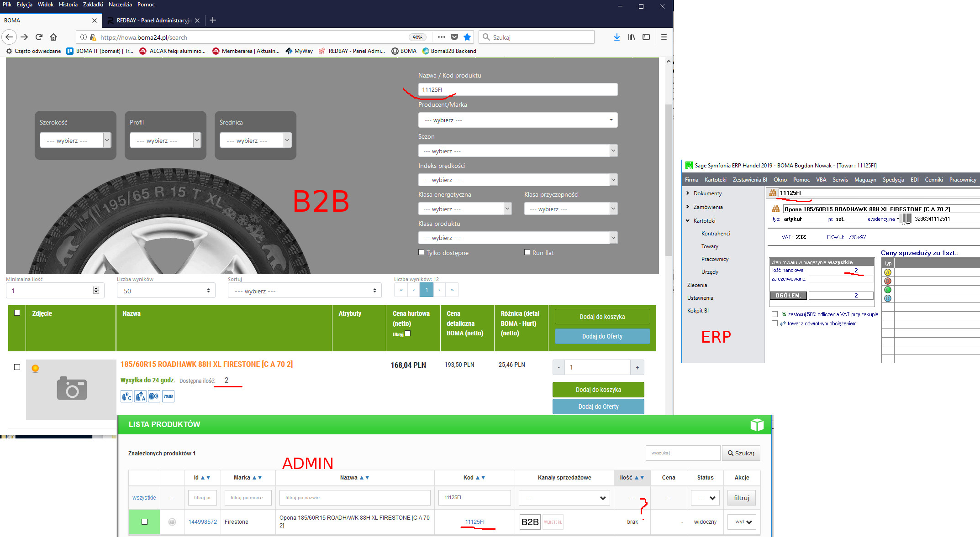The width and height of the screenshot is (980, 537).
Task: Open the Firefox hamburger menu
Action: (664, 37)
